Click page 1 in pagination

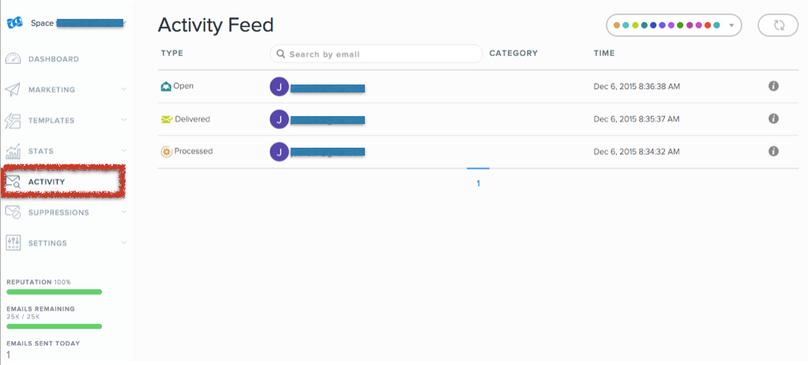coord(478,183)
